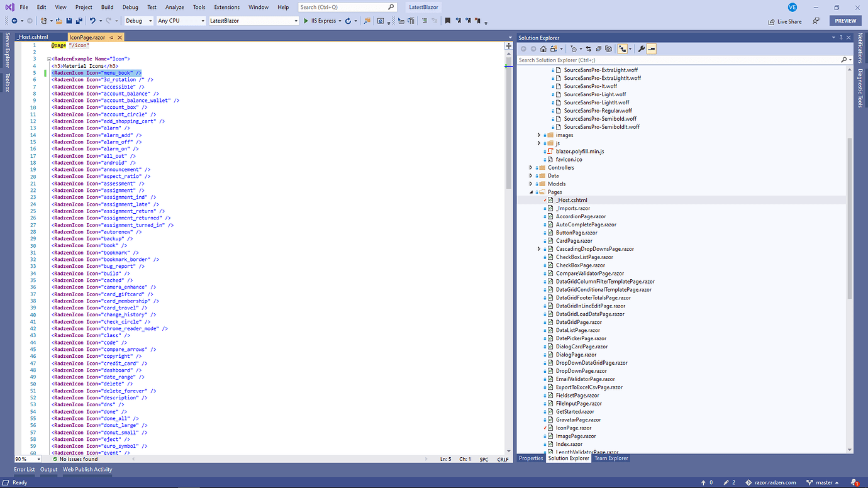Image resolution: width=868 pixels, height=488 pixels.
Task: Toggle the Preview Selected Items button
Action: click(651, 48)
